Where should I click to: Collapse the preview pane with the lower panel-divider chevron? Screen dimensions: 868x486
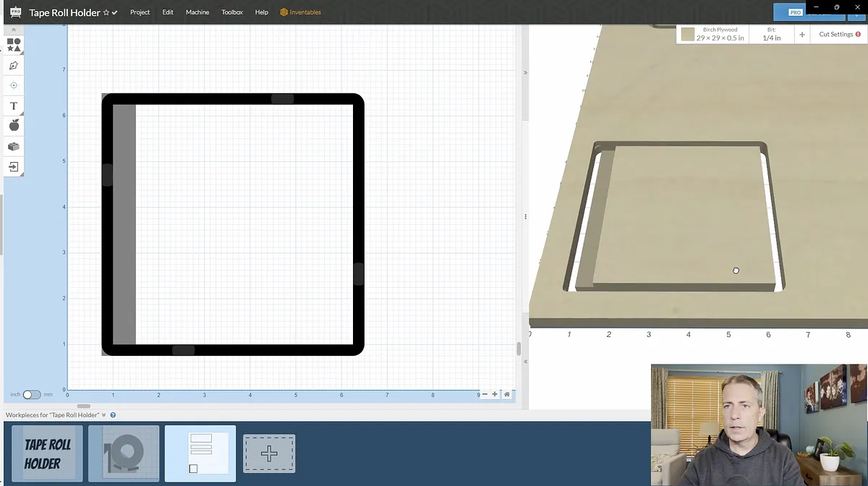pyautogui.click(x=526, y=361)
